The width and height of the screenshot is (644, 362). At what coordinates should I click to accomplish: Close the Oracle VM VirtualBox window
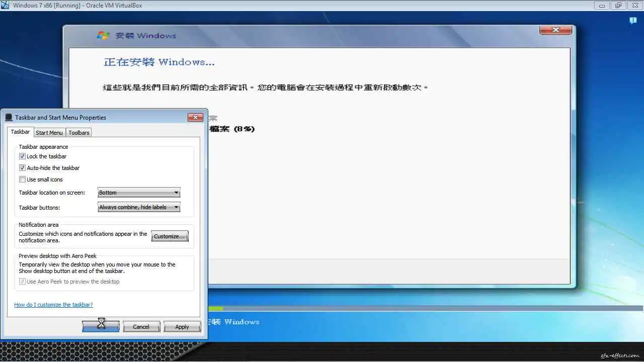click(634, 6)
